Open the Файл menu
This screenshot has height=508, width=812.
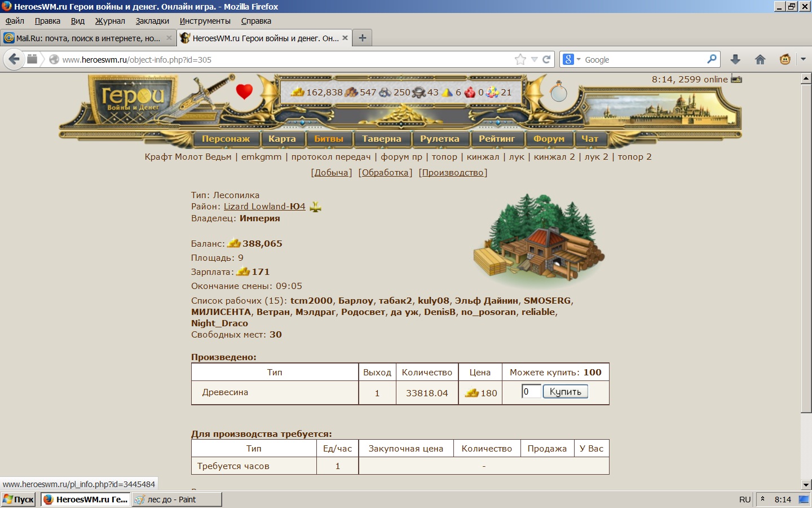click(x=15, y=21)
